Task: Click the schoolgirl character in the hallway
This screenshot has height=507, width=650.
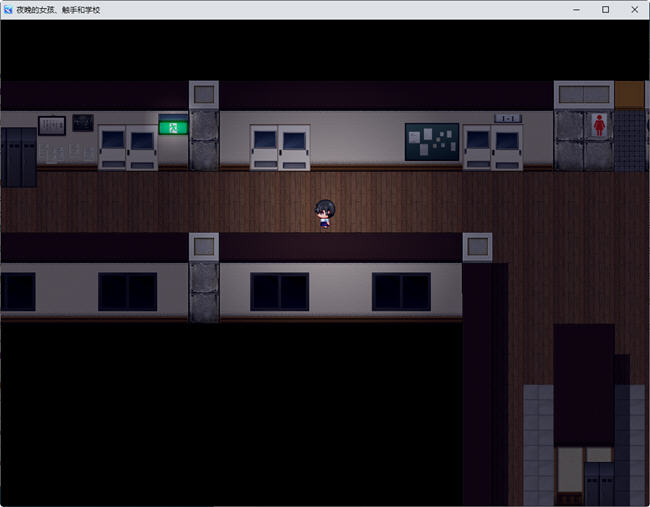Action: 324,214
